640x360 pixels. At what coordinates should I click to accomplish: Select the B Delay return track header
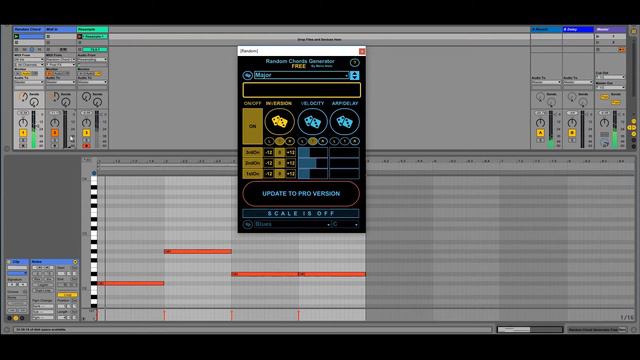578,29
